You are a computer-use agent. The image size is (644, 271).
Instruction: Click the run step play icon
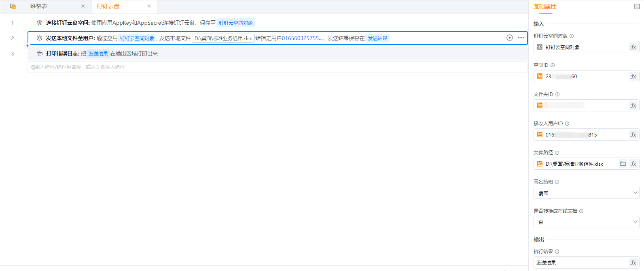509,38
